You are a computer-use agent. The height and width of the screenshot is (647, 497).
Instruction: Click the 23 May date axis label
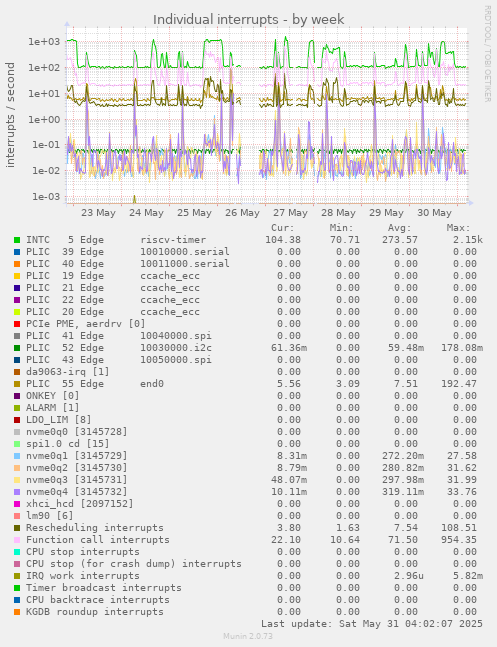pos(98,213)
